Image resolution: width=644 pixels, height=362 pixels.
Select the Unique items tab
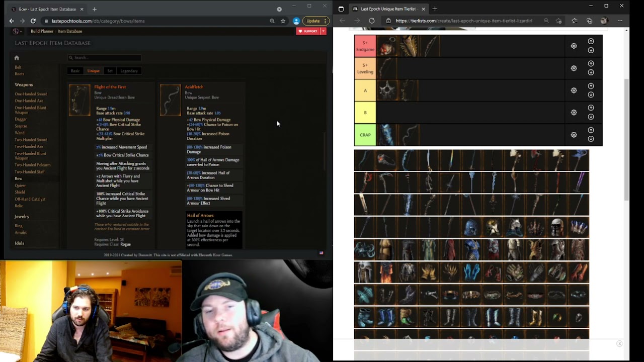point(94,71)
